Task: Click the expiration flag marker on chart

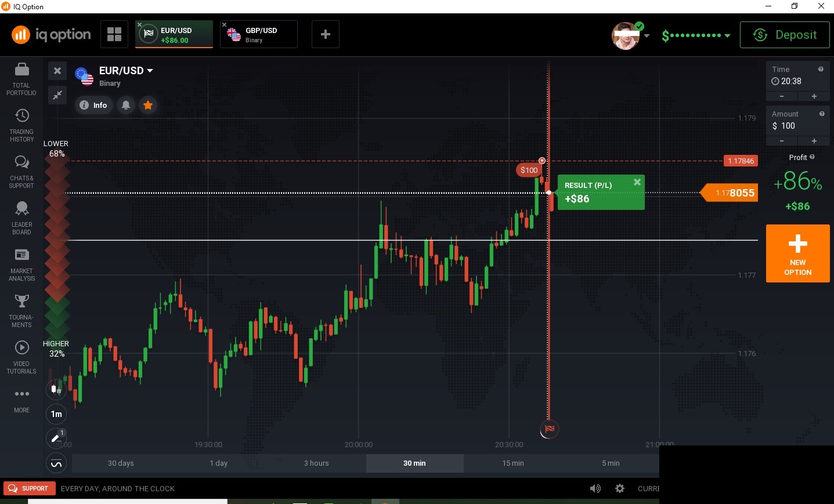Action: (549, 429)
